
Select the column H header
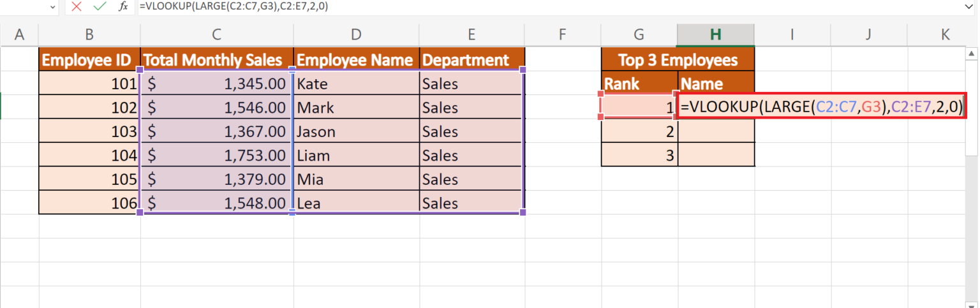point(715,34)
